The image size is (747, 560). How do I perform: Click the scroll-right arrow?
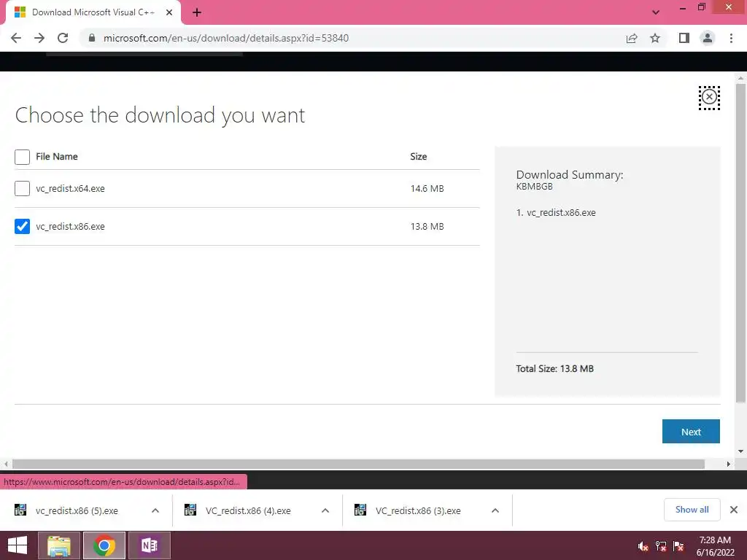pos(729,464)
